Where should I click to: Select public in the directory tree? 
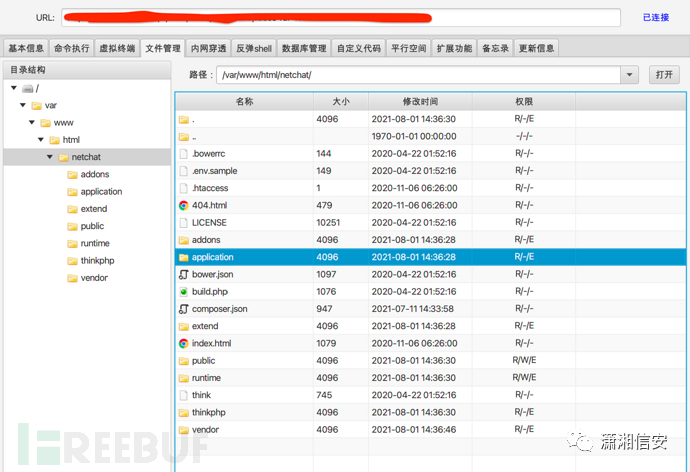[92, 226]
